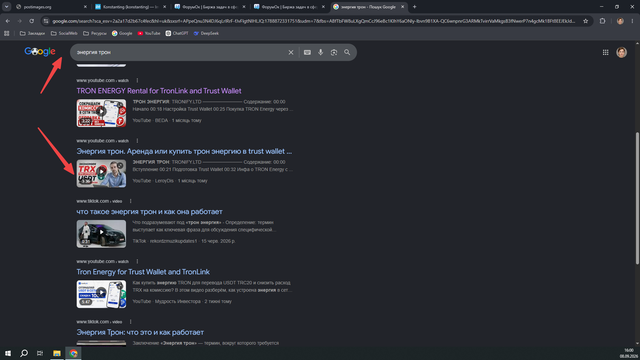640x360 pixels.
Task: Open a new browser tab
Action: 414,7
